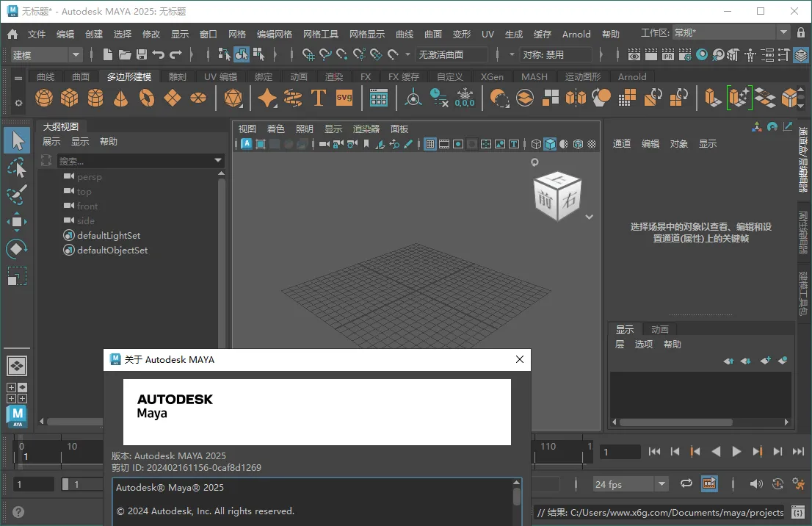Create an SVG object from the shelf
812x526 pixels.
tap(343, 97)
